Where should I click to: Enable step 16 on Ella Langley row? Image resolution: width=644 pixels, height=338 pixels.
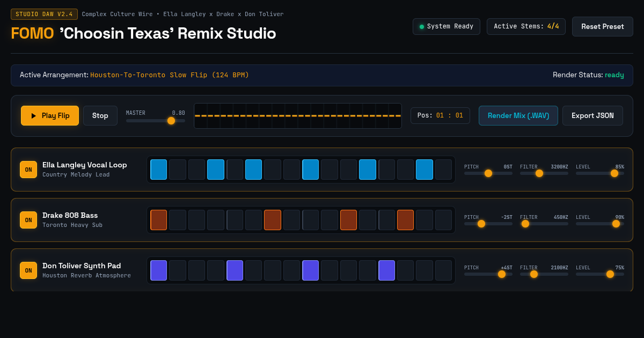tap(443, 170)
